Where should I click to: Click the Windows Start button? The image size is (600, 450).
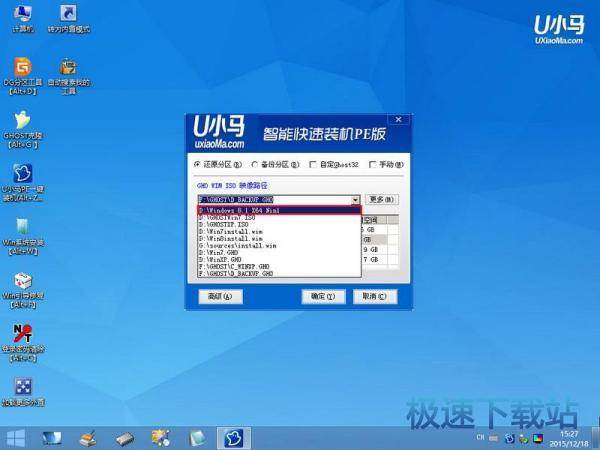coord(15,439)
